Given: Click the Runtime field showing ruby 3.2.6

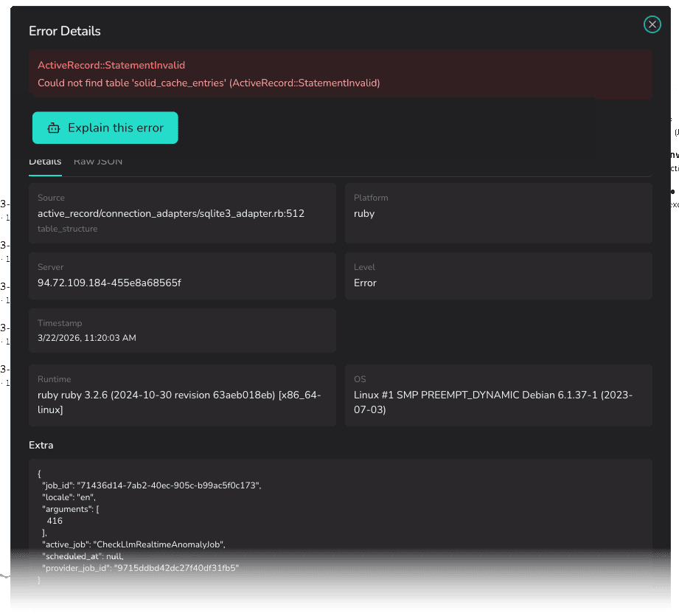Looking at the screenshot, I should coord(182,395).
